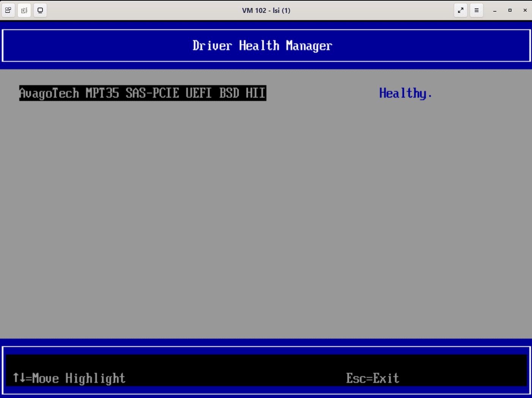
Task: Click the display monitor icon in title bar
Action: [x=40, y=10]
